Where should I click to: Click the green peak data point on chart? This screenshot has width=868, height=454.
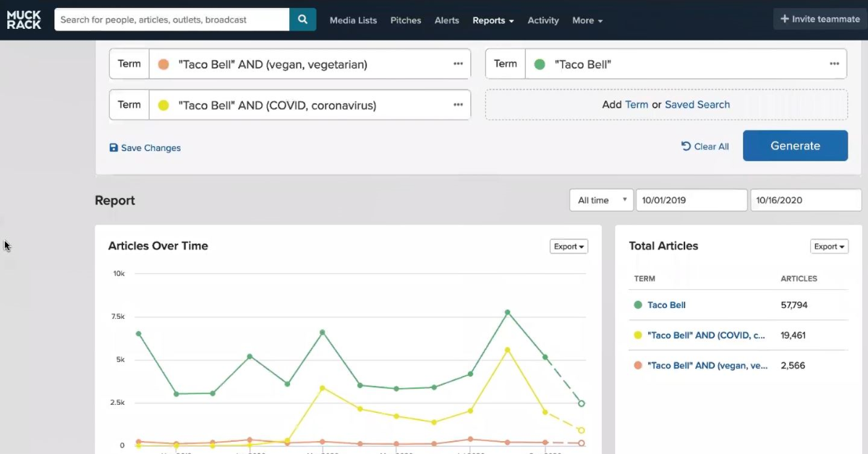tap(508, 312)
